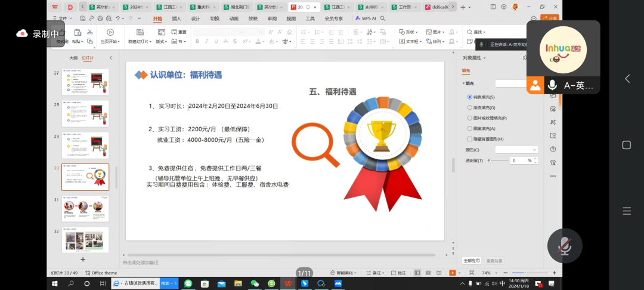Open the Animation (动画) ribbon tab
This screenshot has width=644, height=290.
coord(234,18)
